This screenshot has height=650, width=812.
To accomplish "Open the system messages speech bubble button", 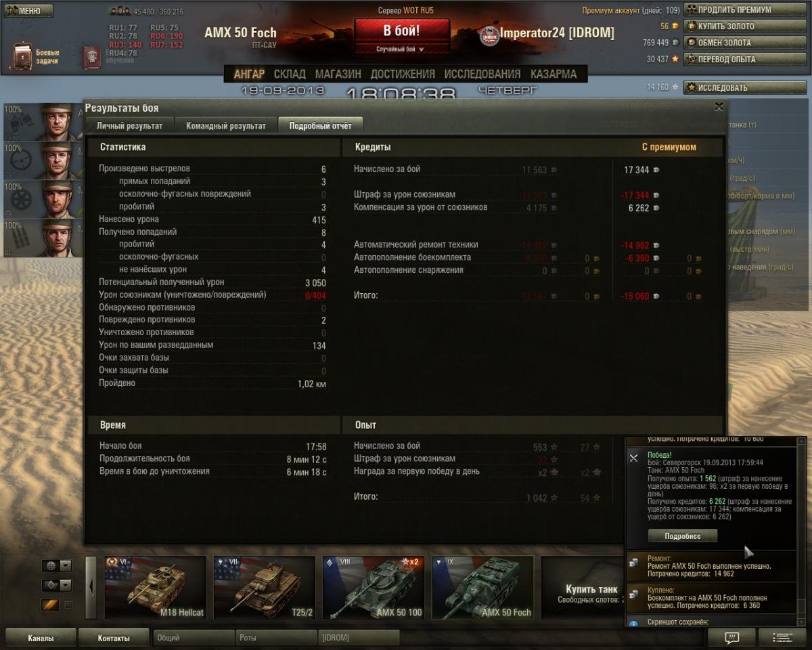I will pyautogui.click(x=731, y=637).
